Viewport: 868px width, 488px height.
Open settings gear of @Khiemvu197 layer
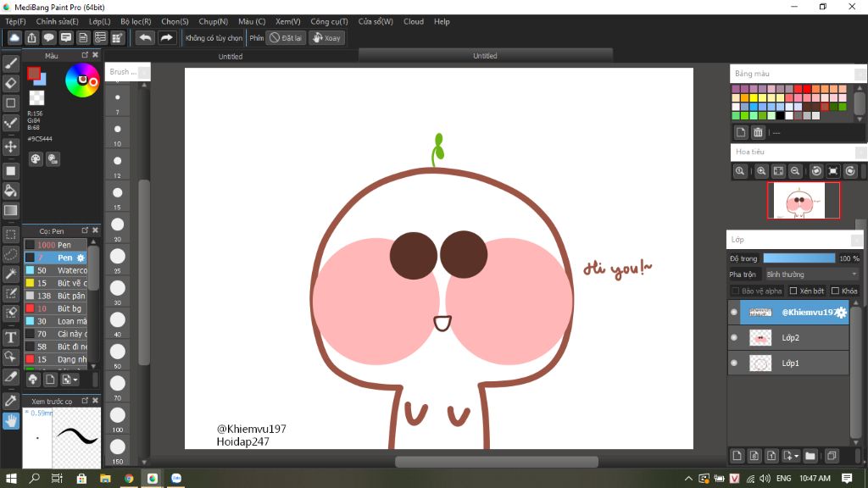coord(841,312)
